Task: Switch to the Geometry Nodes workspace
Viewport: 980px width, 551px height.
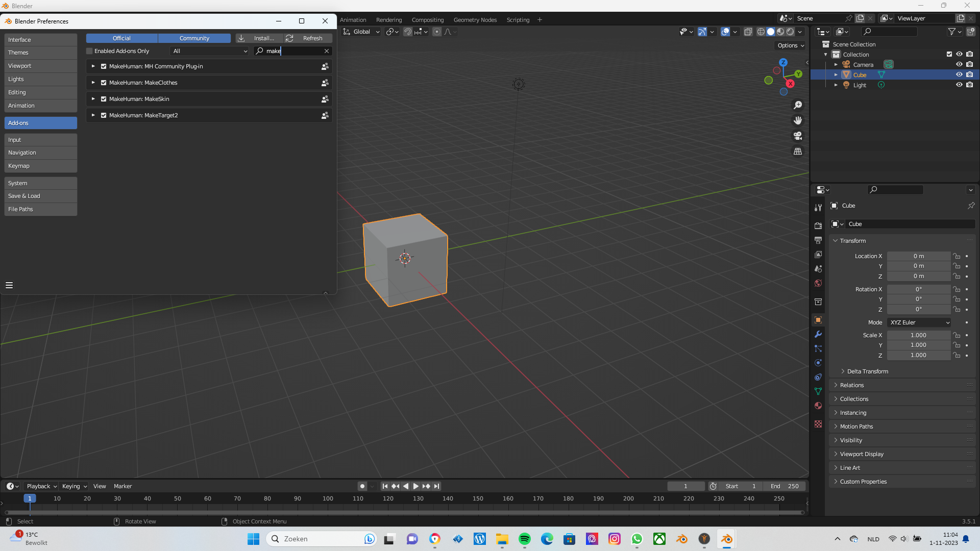Action: click(x=475, y=20)
